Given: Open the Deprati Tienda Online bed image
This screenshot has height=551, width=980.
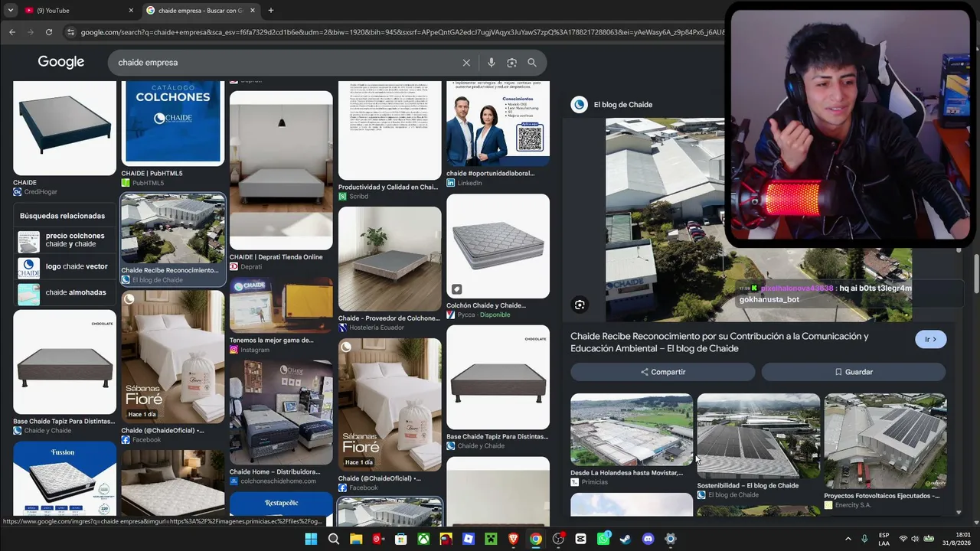Looking at the screenshot, I should pos(281,171).
